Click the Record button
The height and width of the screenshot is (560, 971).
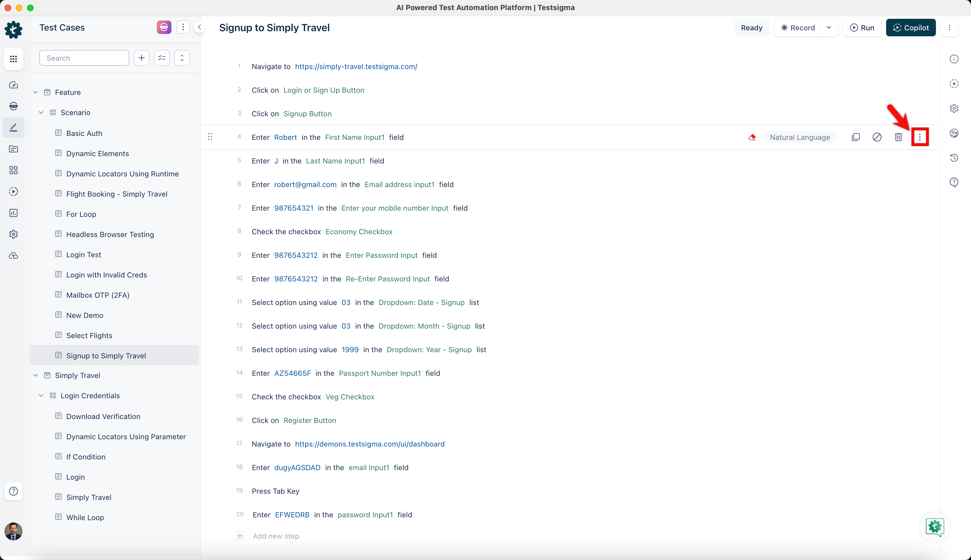coord(797,28)
